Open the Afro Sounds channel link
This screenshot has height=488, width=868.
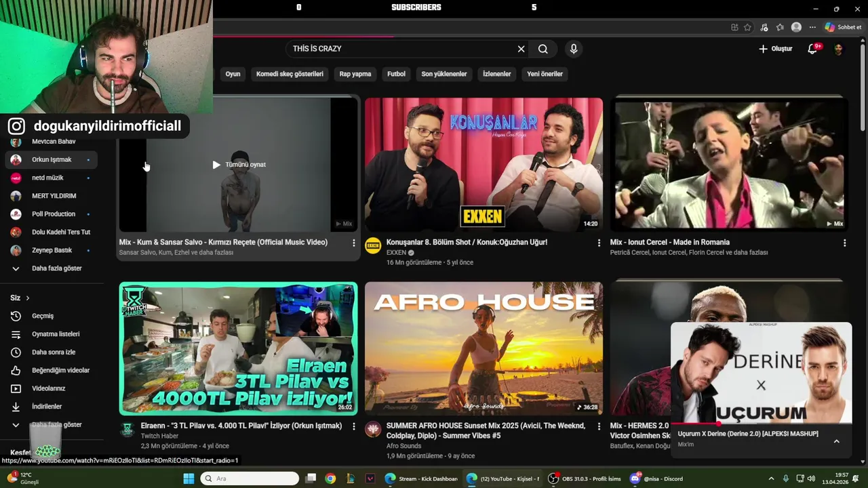click(403, 446)
